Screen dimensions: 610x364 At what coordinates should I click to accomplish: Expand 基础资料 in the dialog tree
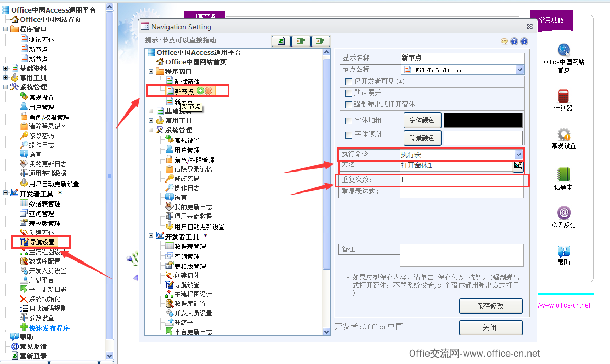[x=151, y=111]
